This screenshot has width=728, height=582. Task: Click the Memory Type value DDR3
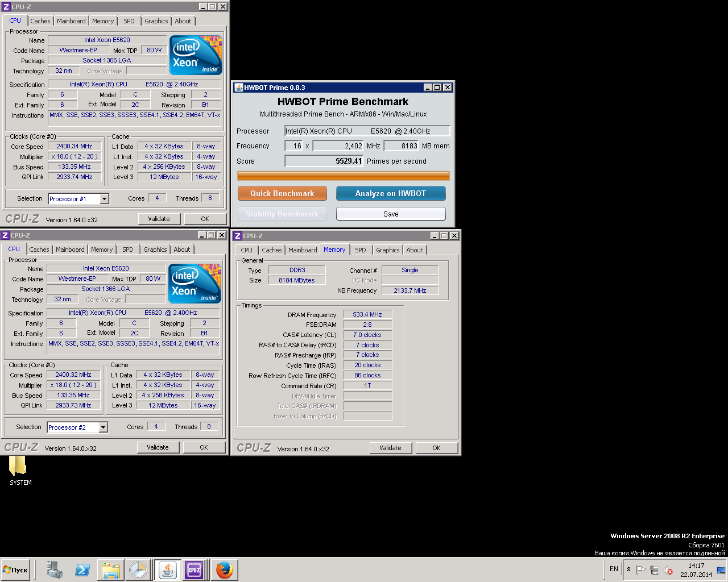click(297, 270)
